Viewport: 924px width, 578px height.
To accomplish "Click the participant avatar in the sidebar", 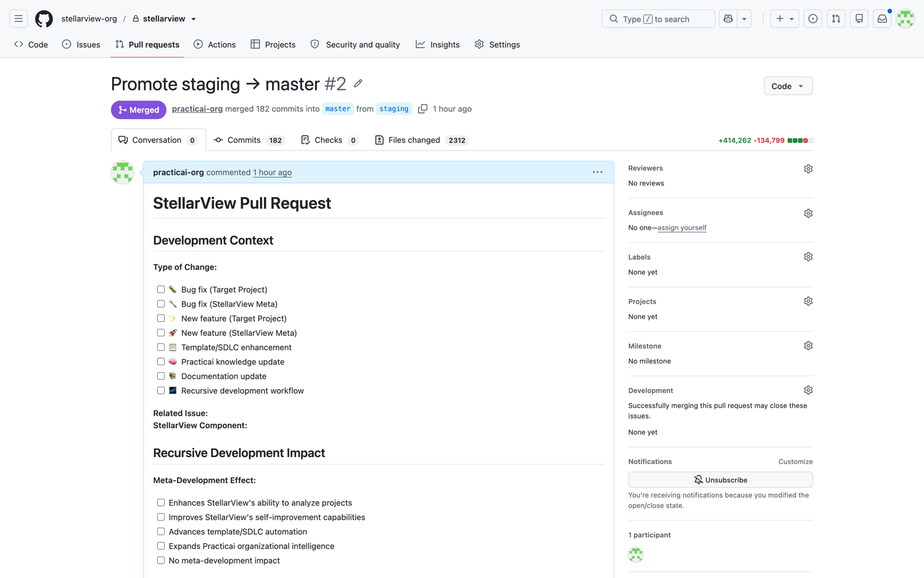I will coord(636,555).
